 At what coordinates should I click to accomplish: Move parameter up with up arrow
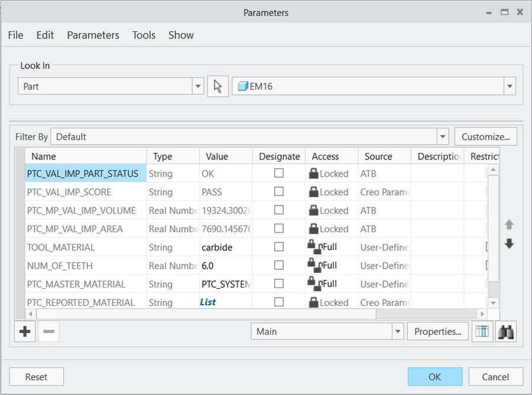click(509, 224)
